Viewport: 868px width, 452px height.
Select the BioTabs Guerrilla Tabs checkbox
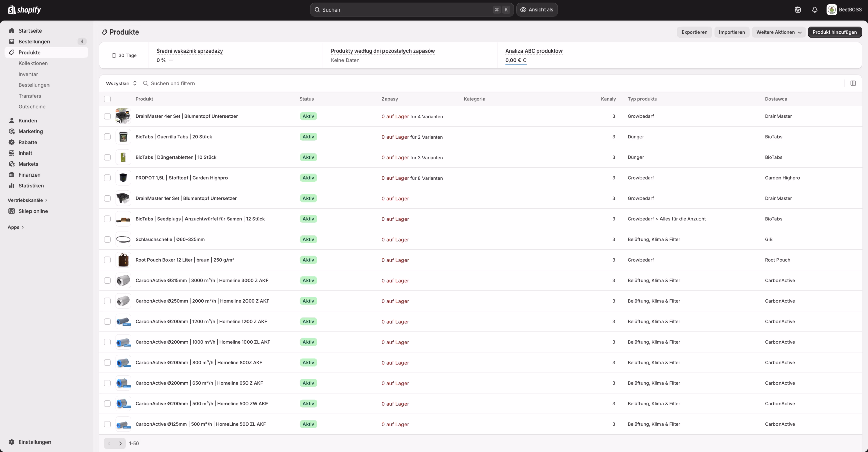click(107, 137)
